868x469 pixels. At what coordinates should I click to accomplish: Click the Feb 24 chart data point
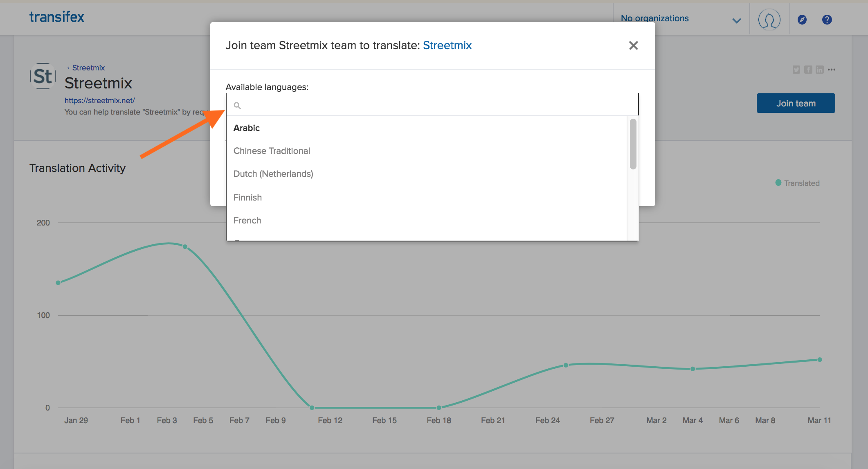566,365
